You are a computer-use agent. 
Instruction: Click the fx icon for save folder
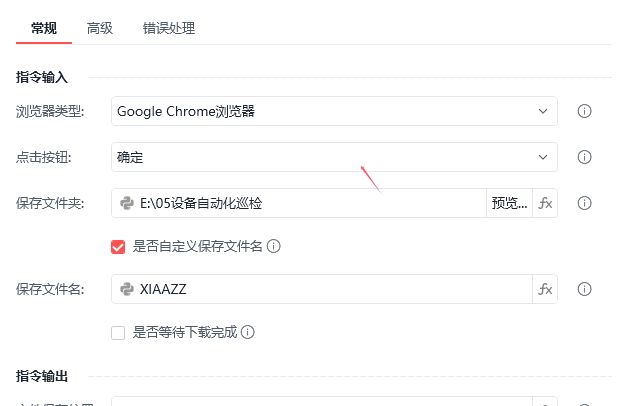point(545,203)
